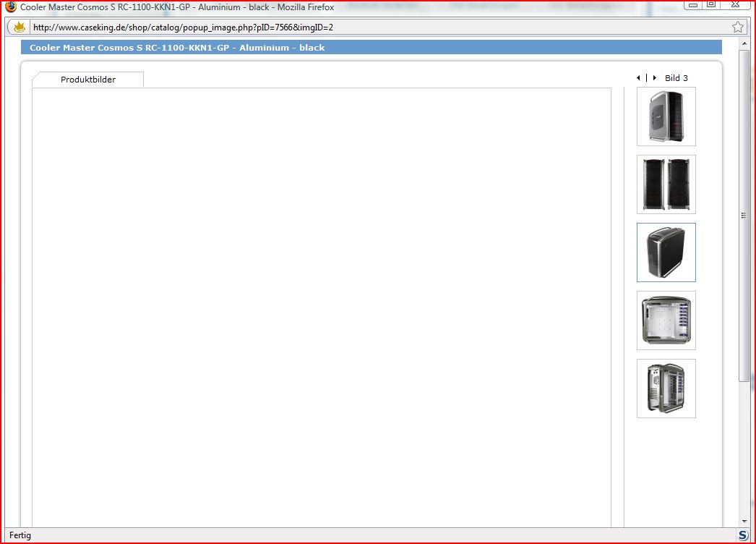Viewport: 756px width, 544px height.
Task: Click the next image arrow next to Bild 3
Action: pos(654,77)
